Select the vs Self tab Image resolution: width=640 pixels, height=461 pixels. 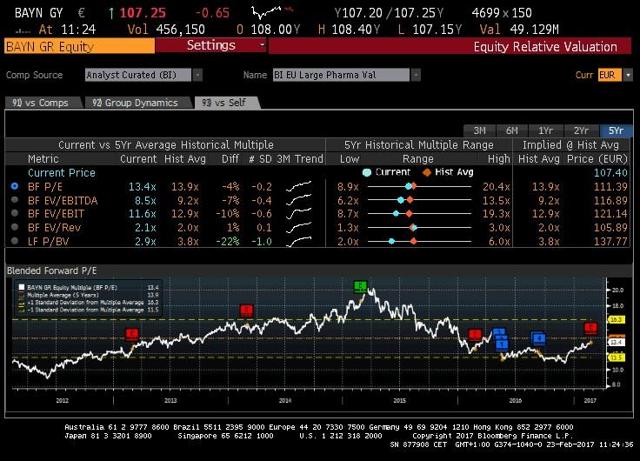226,103
